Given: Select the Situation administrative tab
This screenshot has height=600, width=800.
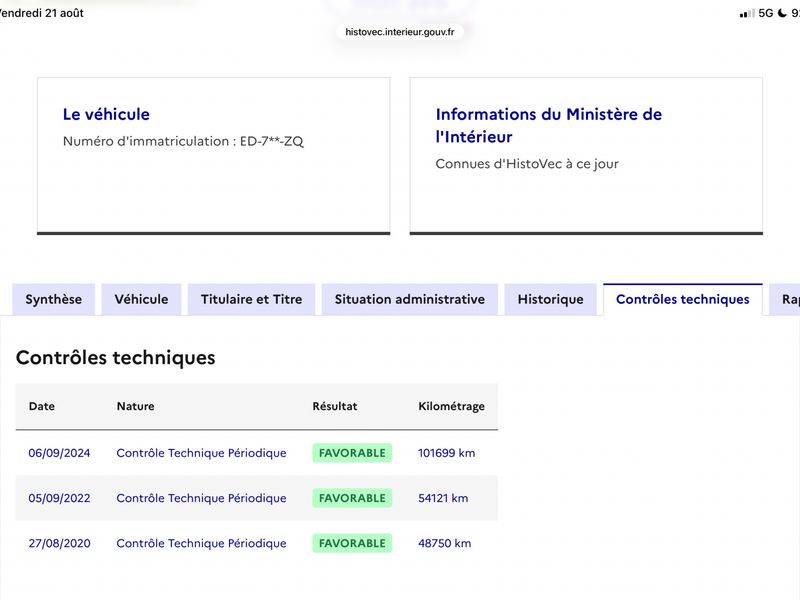Looking at the screenshot, I should (x=410, y=299).
